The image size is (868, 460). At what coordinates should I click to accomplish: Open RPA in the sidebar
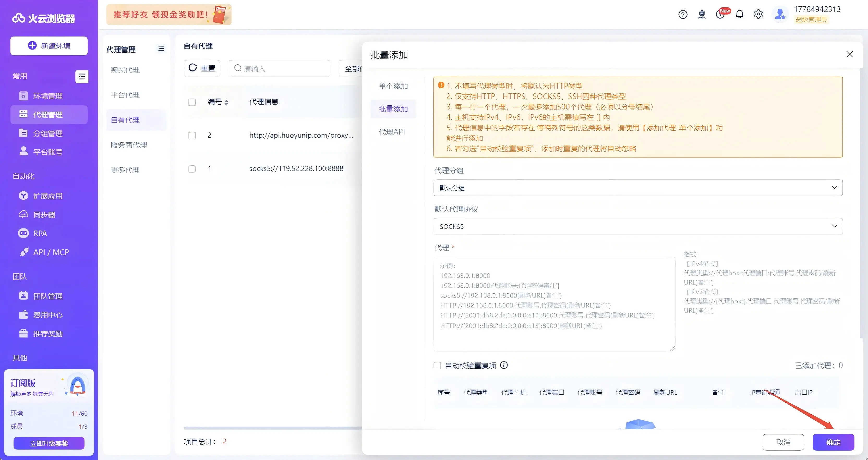point(49,234)
